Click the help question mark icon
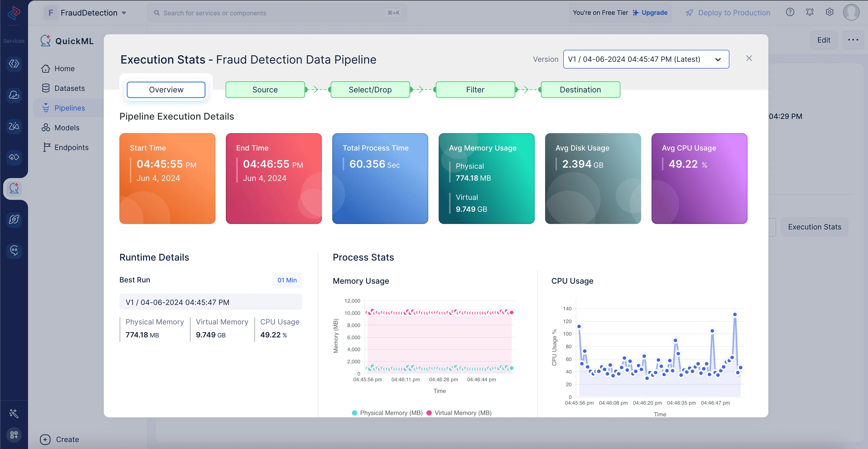Viewport: 868px width, 449px height. [790, 12]
